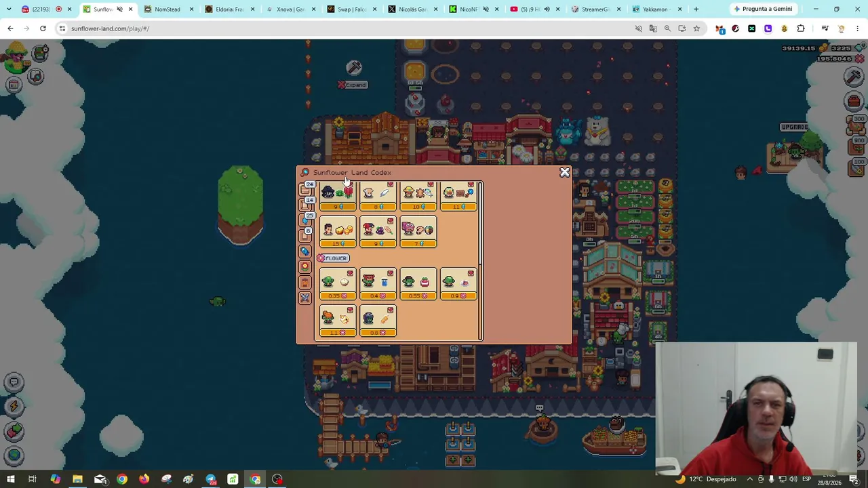This screenshot has height=488, width=868.
Task: Click the lightning bolt icon at lower left
Action: 14,407
